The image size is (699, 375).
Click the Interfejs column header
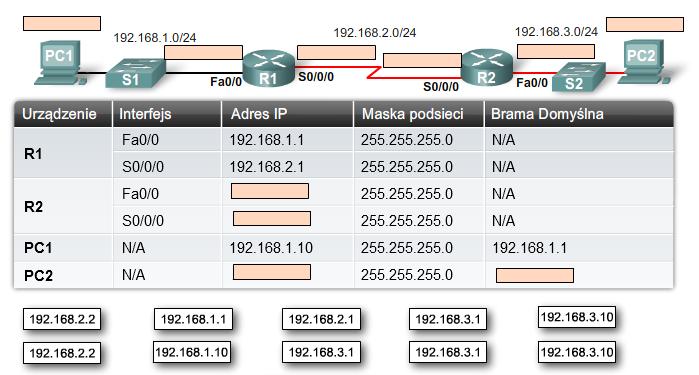click(x=167, y=114)
